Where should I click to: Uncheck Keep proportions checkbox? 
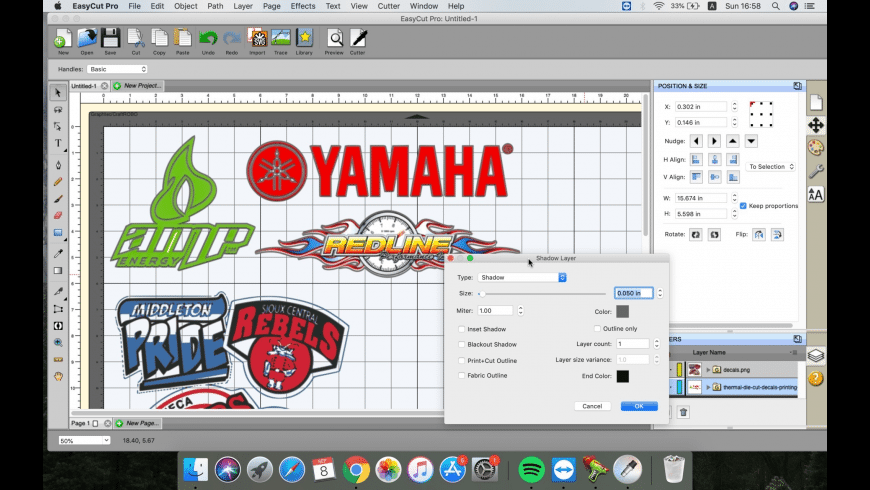tap(743, 205)
